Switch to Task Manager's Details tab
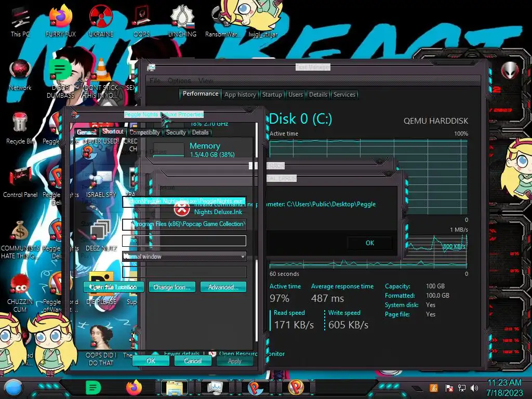The width and height of the screenshot is (532, 399). (318, 95)
